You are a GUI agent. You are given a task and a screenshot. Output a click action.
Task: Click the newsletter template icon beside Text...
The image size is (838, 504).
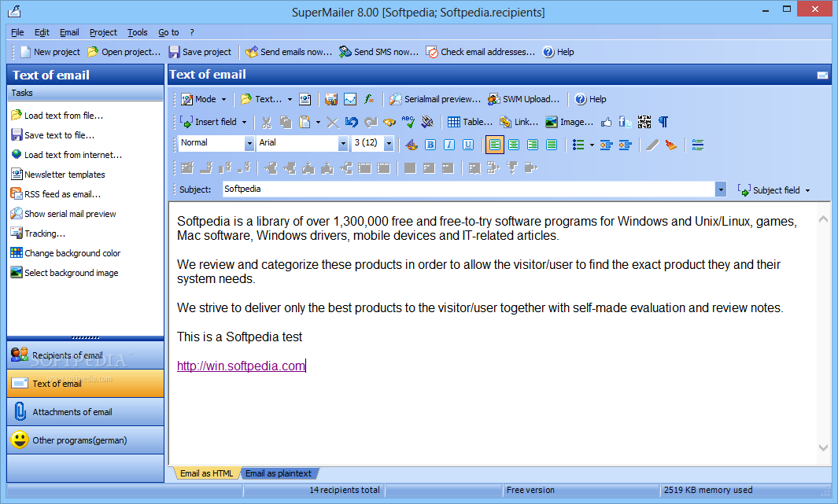click(305, 99)
